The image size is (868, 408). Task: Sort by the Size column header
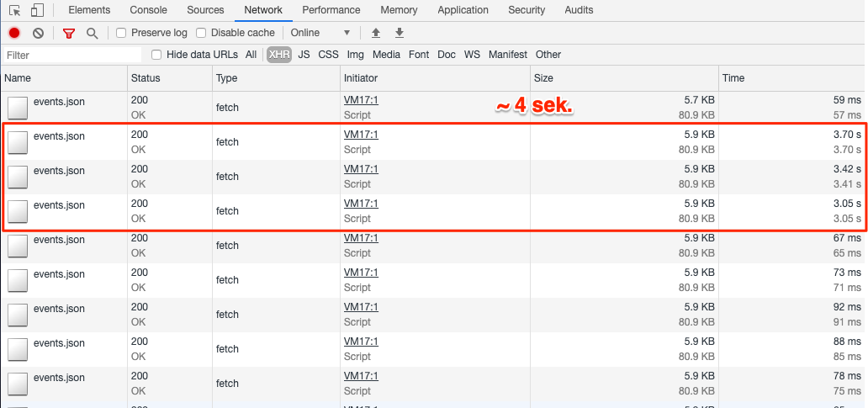click(x=624, y=78)
